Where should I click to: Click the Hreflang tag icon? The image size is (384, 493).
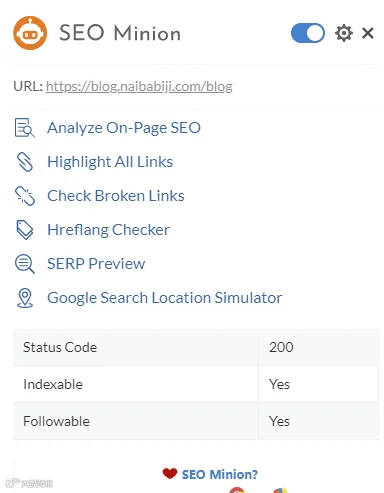coord(25,230)
